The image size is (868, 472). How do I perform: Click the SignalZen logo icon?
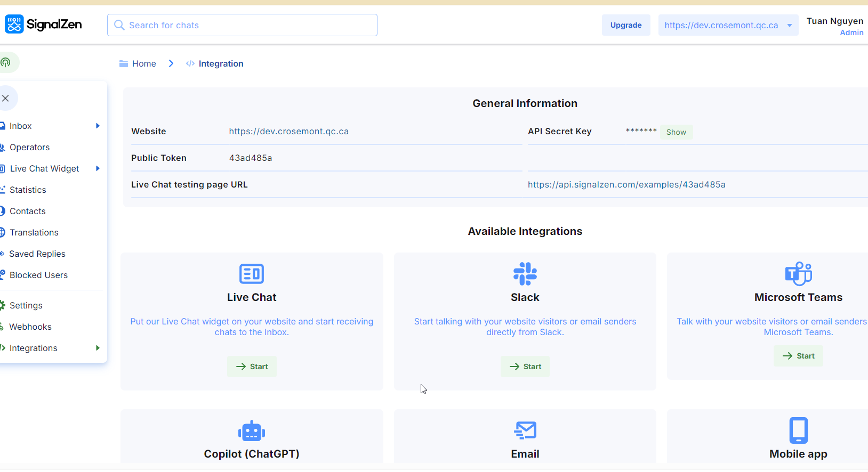tap(14, 25)
